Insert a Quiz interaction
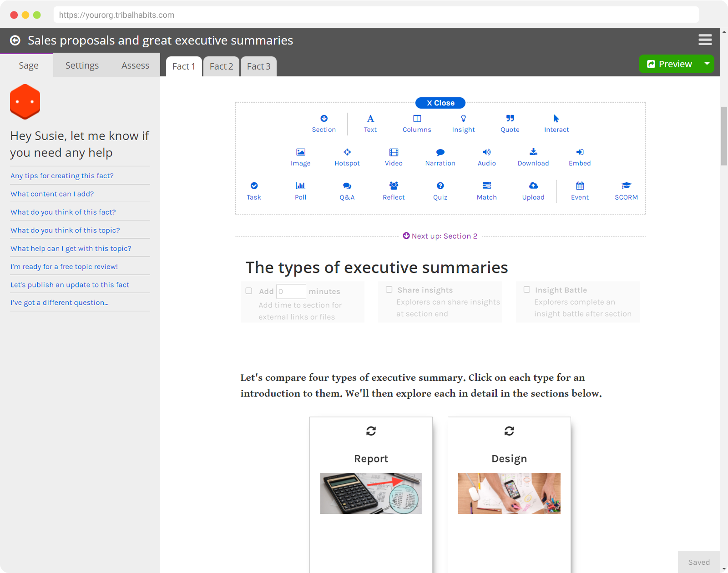The height and width of the screenshot is (573, 728). tap(440, 191)
